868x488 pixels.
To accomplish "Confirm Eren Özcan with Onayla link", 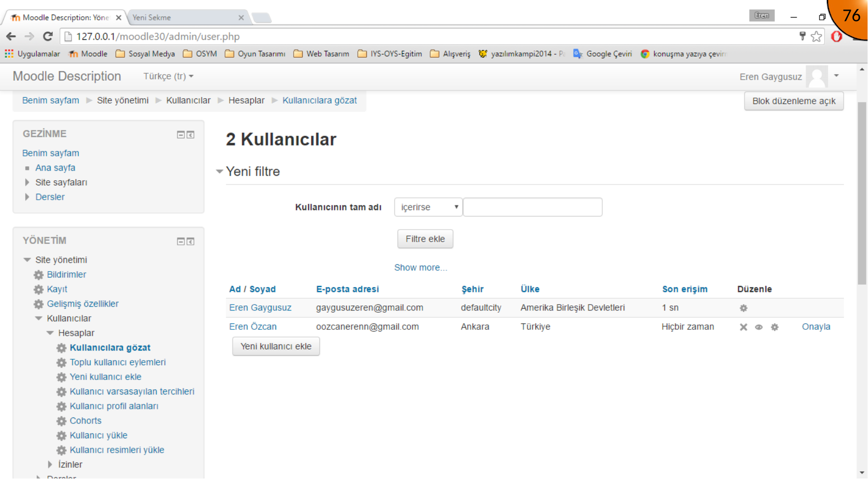I will point(816,327).
